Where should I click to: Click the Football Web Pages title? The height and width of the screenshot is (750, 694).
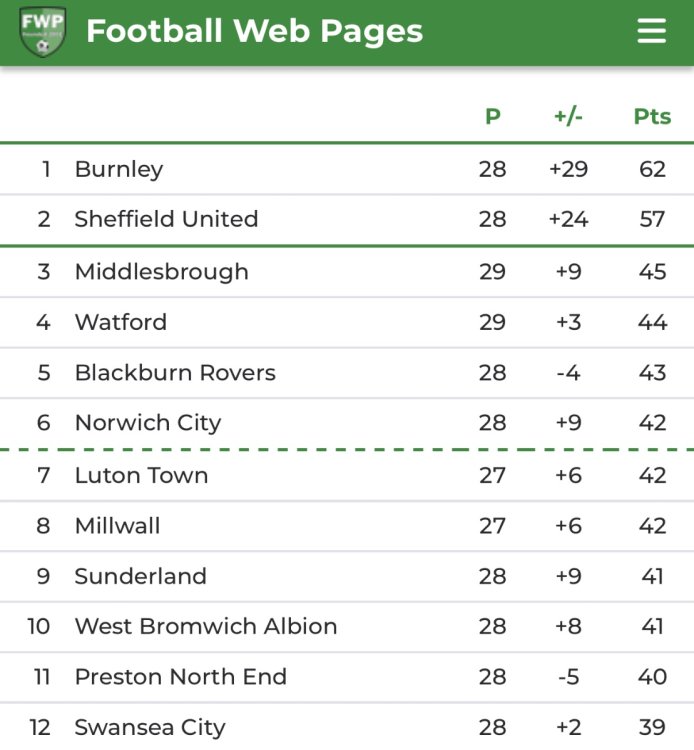tap(254, 32)
